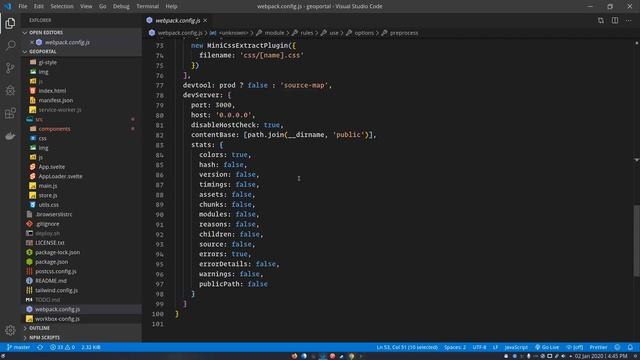Click 'module' in the breadcrumb path
Image resolution: width=640 pixels, height=360 pixels.
click(274, 33)
